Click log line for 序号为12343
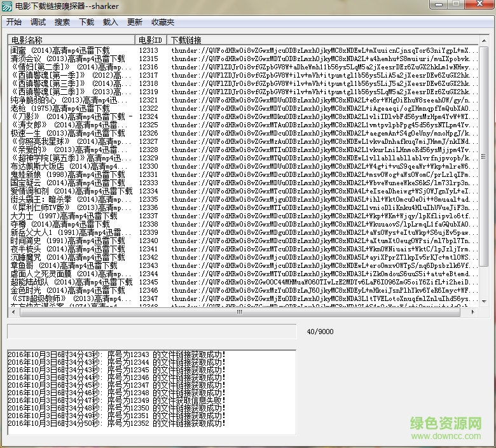 pyautogui.click(x=116, y=354)
